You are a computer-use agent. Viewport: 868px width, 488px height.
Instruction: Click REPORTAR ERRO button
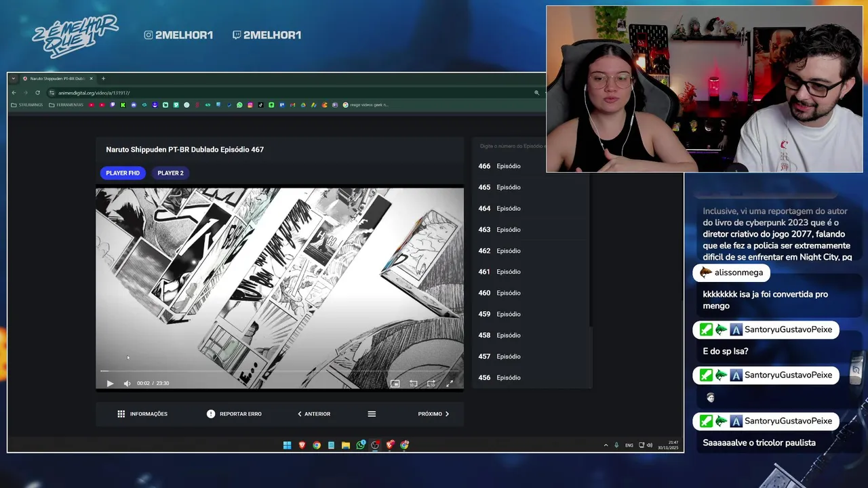click(234, 414)
